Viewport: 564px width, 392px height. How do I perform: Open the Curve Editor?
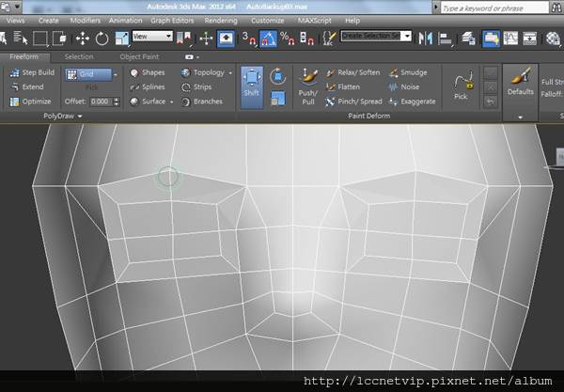pyautogui.click(x=510, y=39)
